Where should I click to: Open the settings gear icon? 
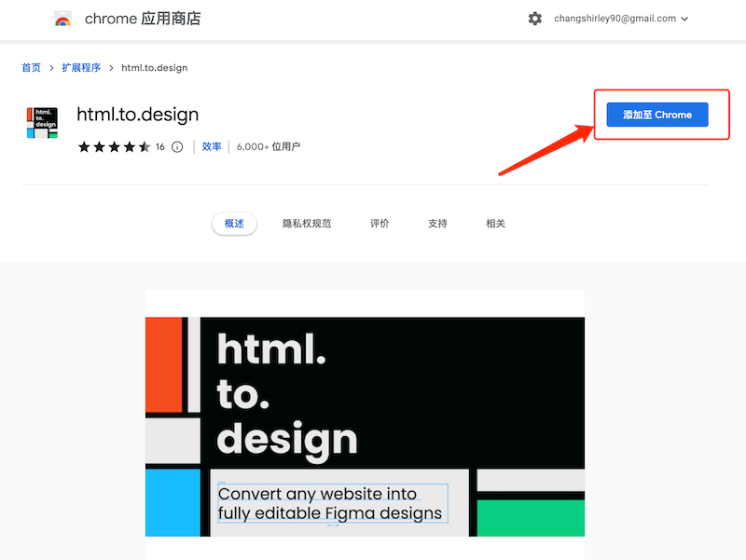tap(534, 18)
